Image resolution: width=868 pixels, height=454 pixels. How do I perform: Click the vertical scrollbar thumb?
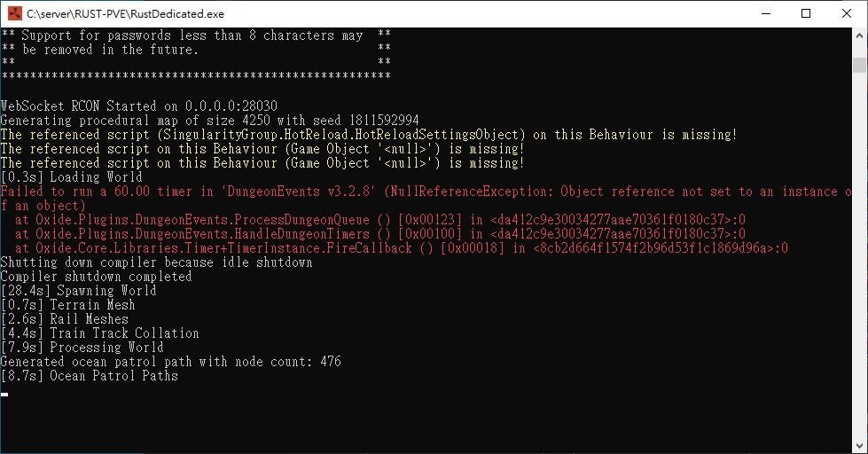pyautogui.click(x=859, y=65)
